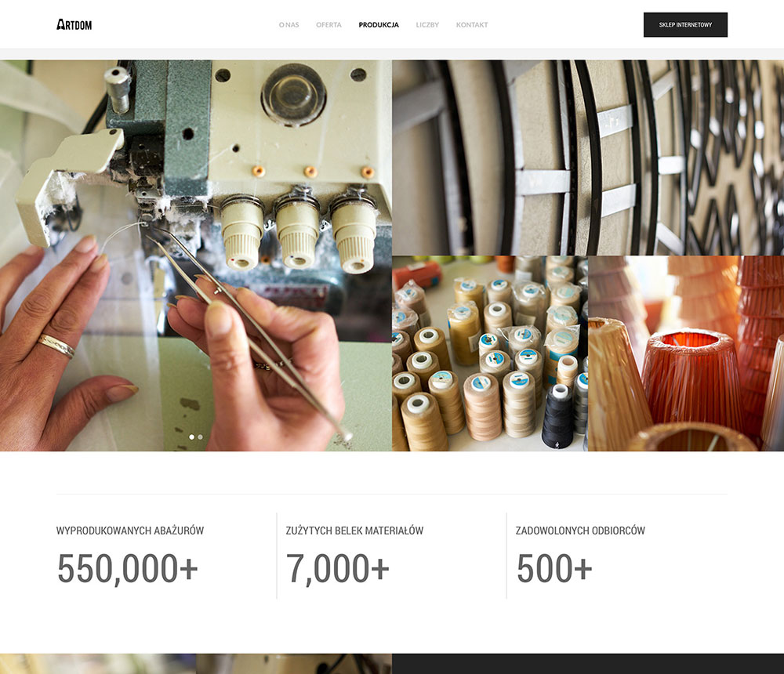
Task: Click the Artdom logo
Action: (74, 24)
